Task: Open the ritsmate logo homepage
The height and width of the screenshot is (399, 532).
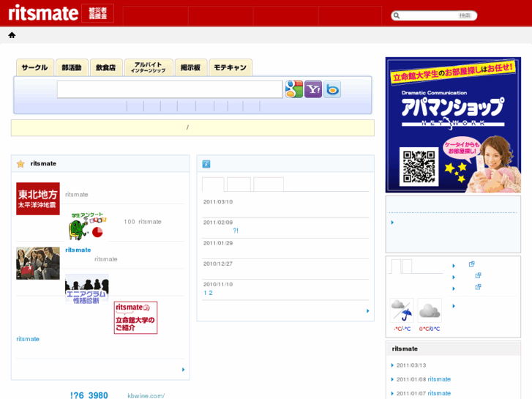Action: (43, 13)
